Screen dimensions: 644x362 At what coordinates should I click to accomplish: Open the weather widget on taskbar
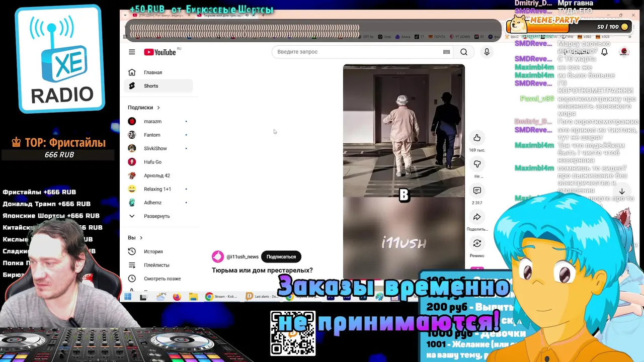coord(162,297)
